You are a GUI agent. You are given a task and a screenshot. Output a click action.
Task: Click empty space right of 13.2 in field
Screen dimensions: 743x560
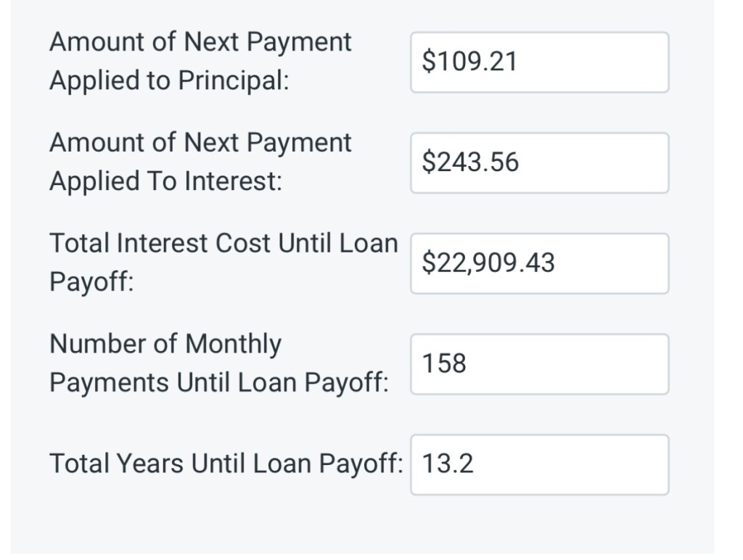(x=580, y=465)
